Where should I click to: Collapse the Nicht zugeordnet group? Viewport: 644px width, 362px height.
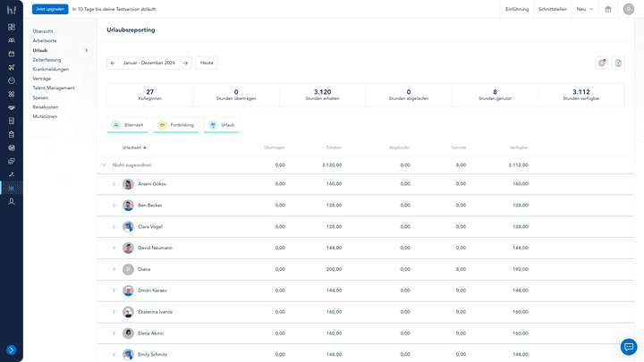pyautogui.click(x=104, y=164)
